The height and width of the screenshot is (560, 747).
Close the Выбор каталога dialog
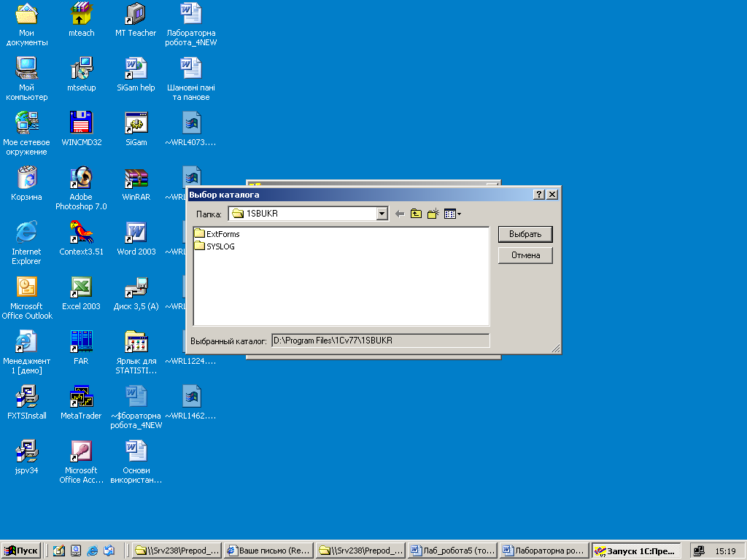pos(552,194)
